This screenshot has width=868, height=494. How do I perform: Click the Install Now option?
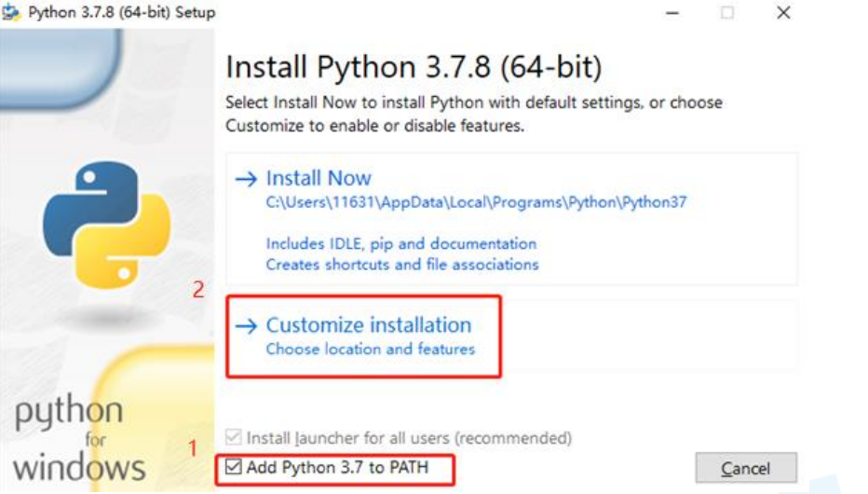[x=511, y=219]
